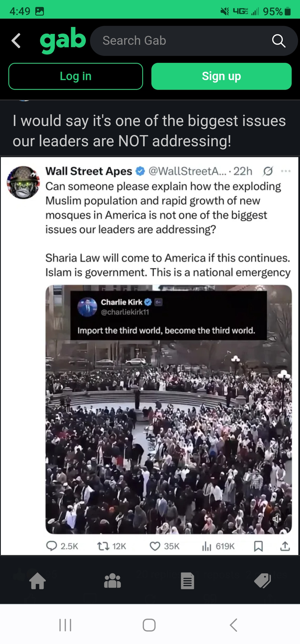The image size is (300, 644).
Task: Go to Home in bottom navigation
Action: click(37, 581)
